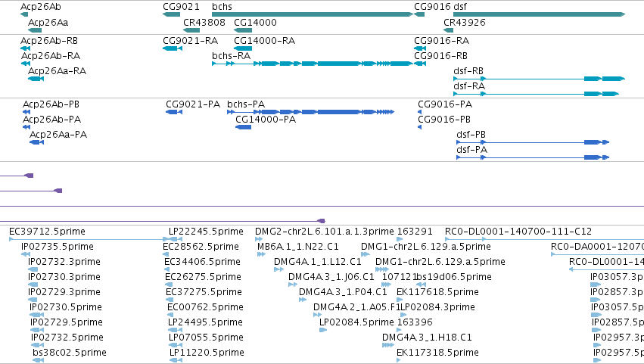
Task: Select the dsf-PB protein label
Action: click(x=471, y=135)
